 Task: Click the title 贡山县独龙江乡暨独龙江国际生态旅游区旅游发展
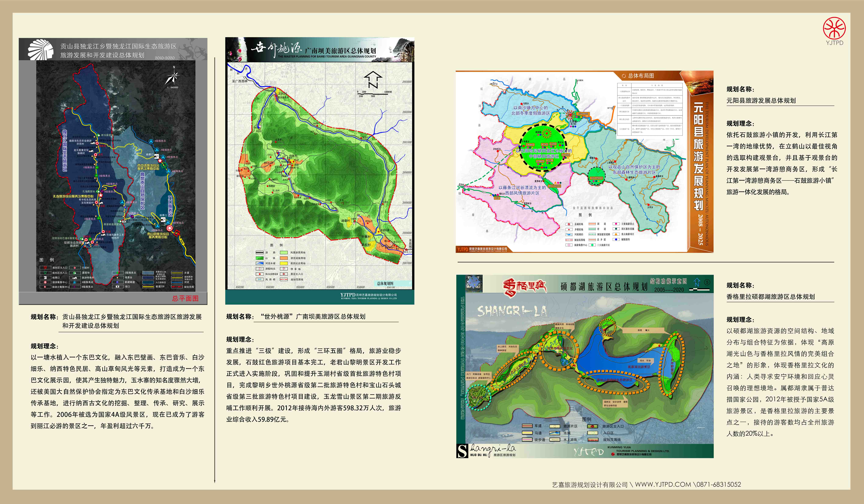pos(132,317)
